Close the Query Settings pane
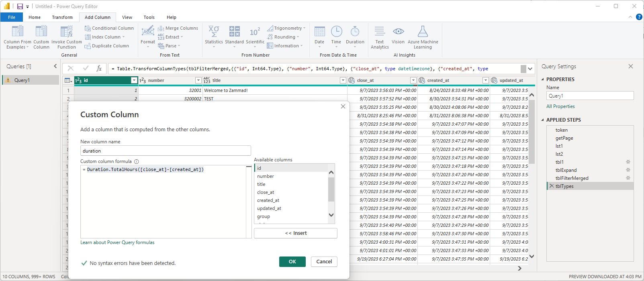Viewport: 644px width, 281px height. tap(631, 66)
